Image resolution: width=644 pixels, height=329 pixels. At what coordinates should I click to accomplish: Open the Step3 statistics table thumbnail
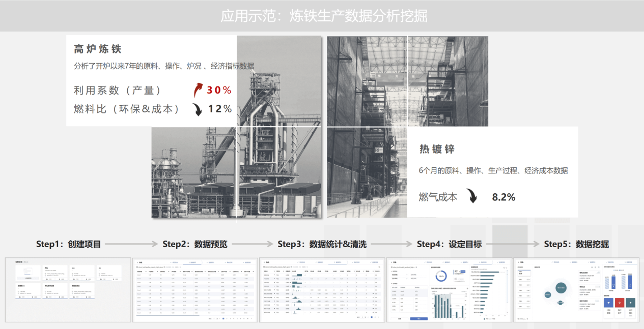coord(322,290)
